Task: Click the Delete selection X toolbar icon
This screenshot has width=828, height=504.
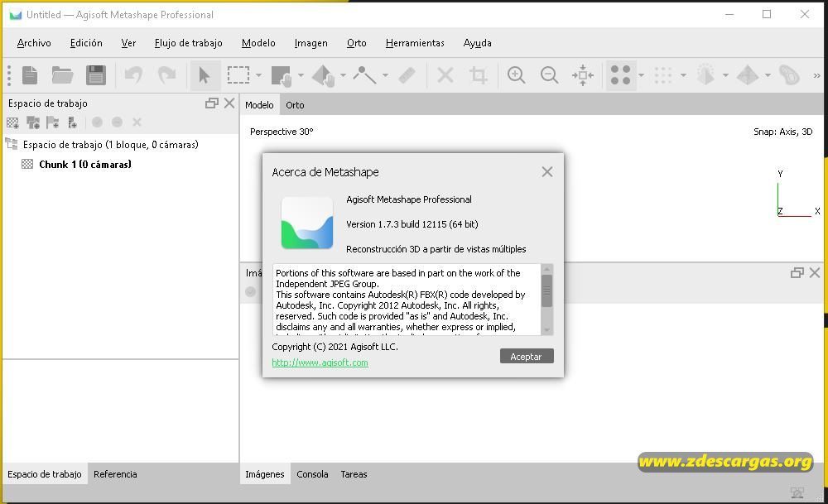Action: pos(445,75)
